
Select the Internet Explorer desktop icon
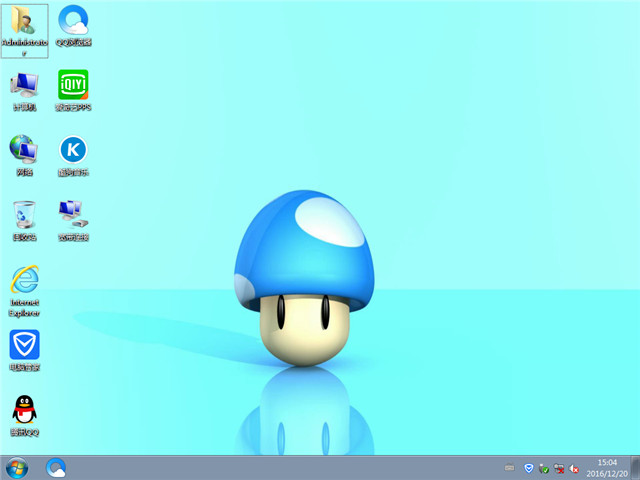pos(24,291)
